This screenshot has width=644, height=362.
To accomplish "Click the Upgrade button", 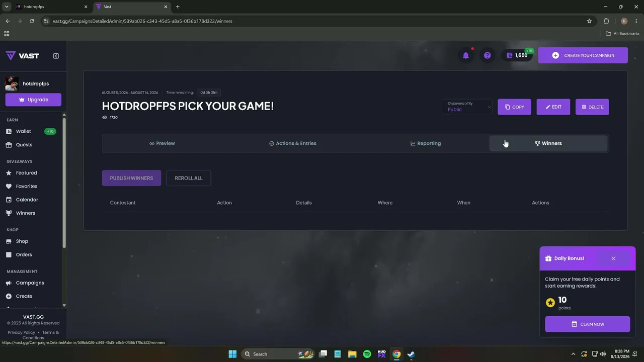I will [33, 100].
